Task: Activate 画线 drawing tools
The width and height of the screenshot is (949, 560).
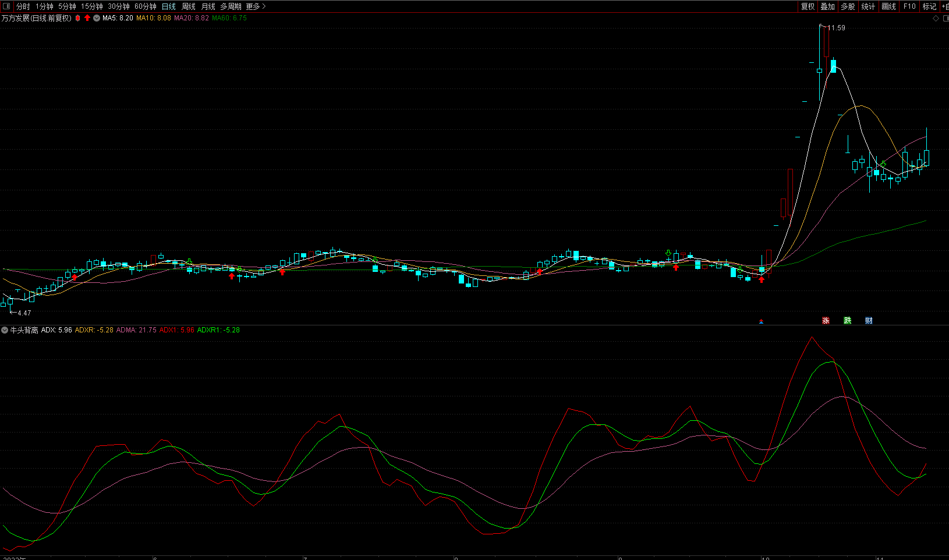Action: 888,6
